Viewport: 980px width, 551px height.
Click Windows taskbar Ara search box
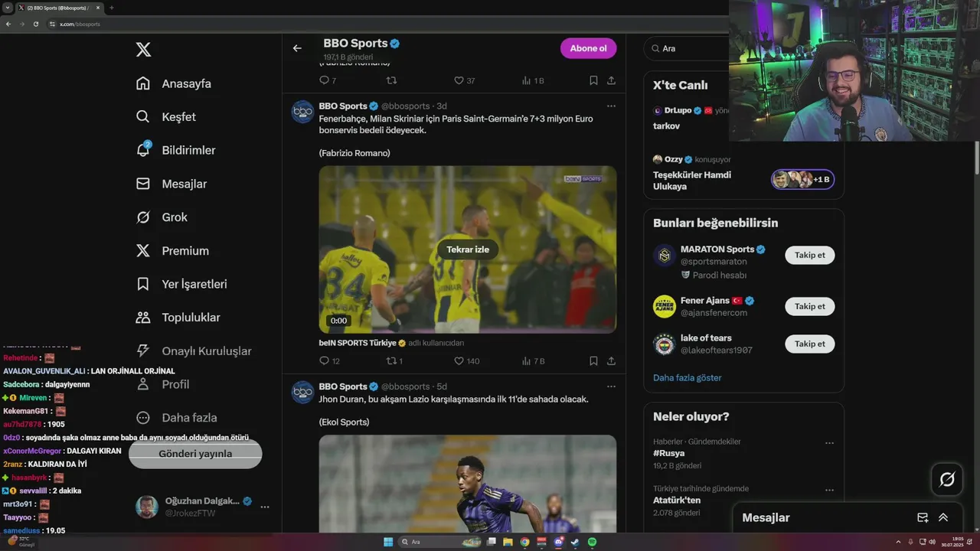point(440,542)
